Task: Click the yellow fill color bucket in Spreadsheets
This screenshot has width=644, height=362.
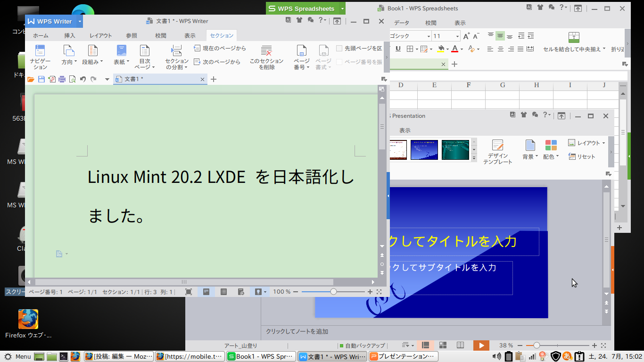Action: (x=441, y=49)
